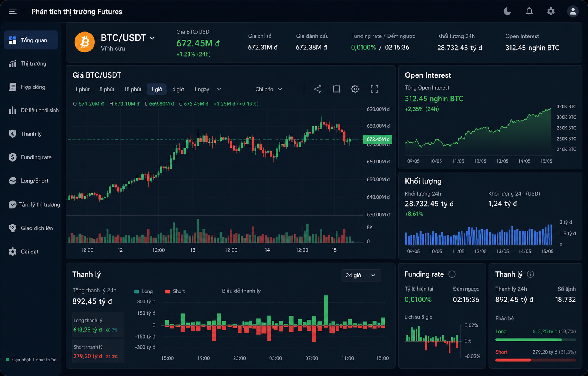Toggle Long series in liquidation legend

tap(144, 291)
